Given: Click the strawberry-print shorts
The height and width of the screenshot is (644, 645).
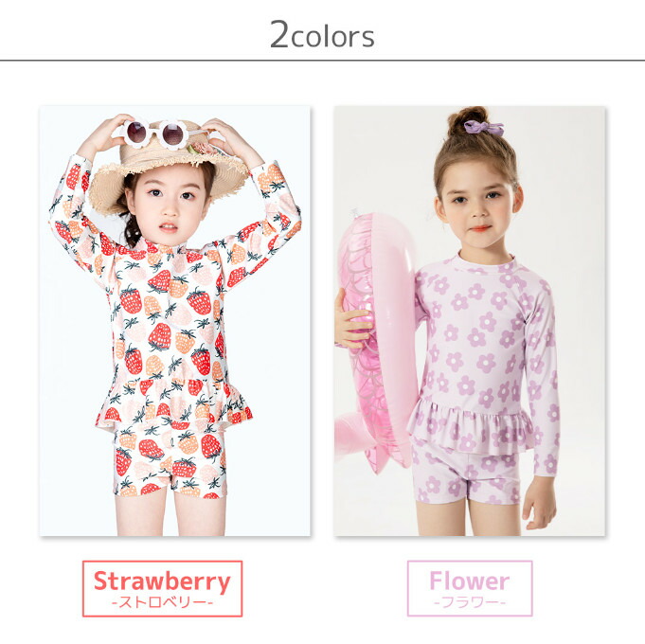Looking at the screenshot, I should [170, 461].
